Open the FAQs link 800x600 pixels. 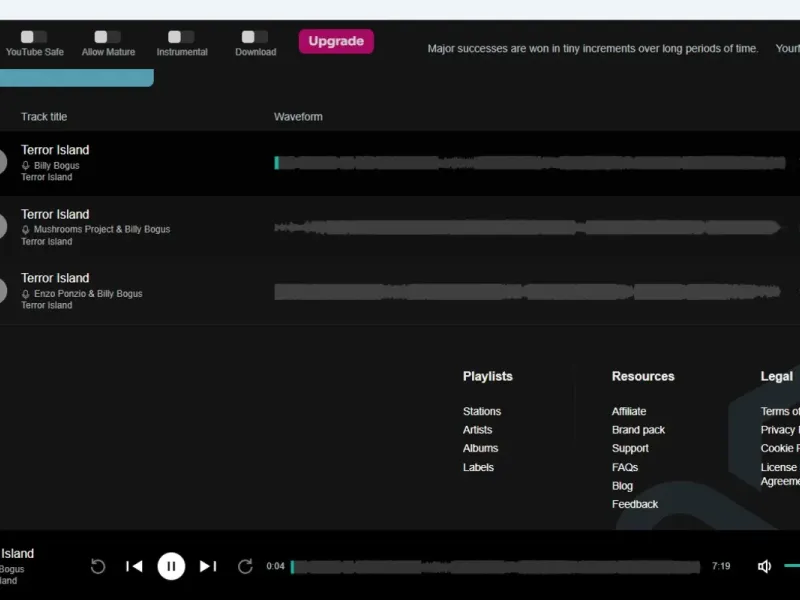point(624,467)
